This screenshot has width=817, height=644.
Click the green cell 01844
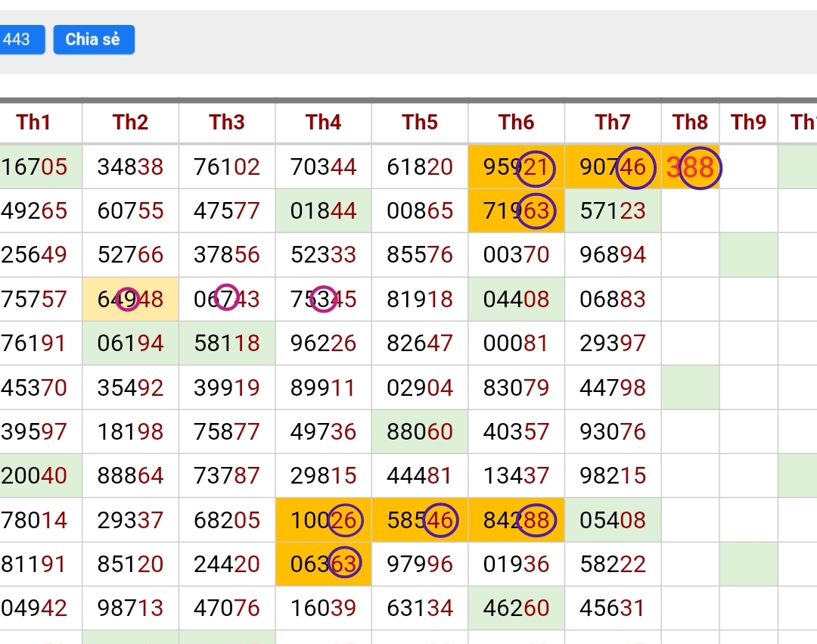[x=323, y=211]
